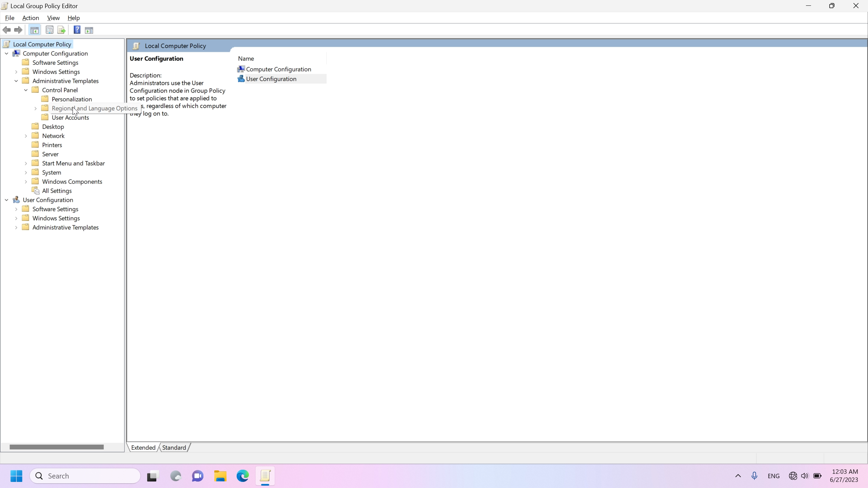Open the Help toolbar icon
Screen dimensions: 868x488
pyautogui.click(x=77, y=30)
